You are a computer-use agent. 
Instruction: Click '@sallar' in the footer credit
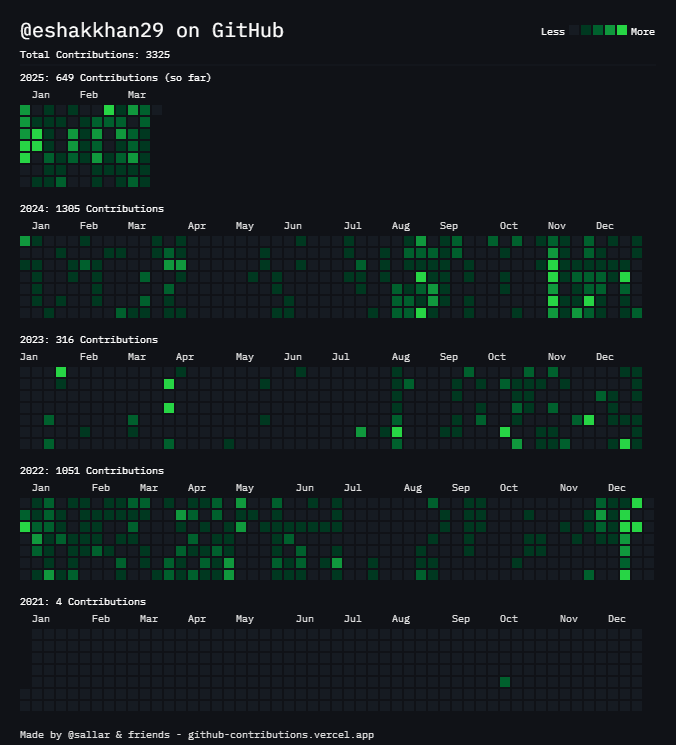click(88, 735)
